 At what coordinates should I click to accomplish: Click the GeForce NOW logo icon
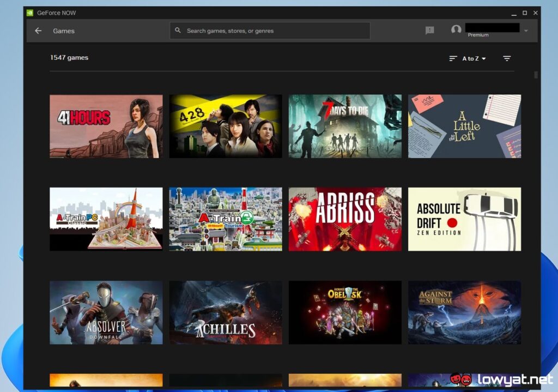(x=30, y=13)
